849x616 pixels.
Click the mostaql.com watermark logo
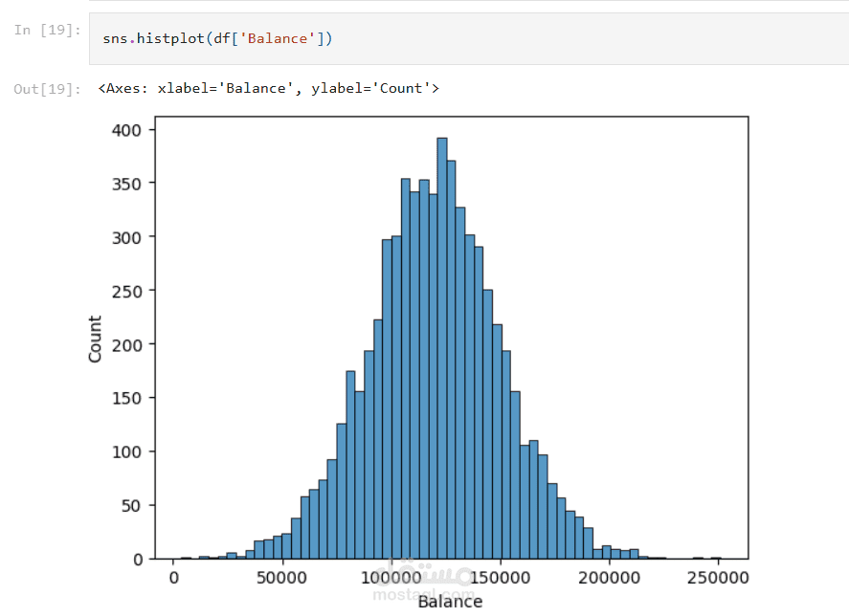click(x=425, y=581)
